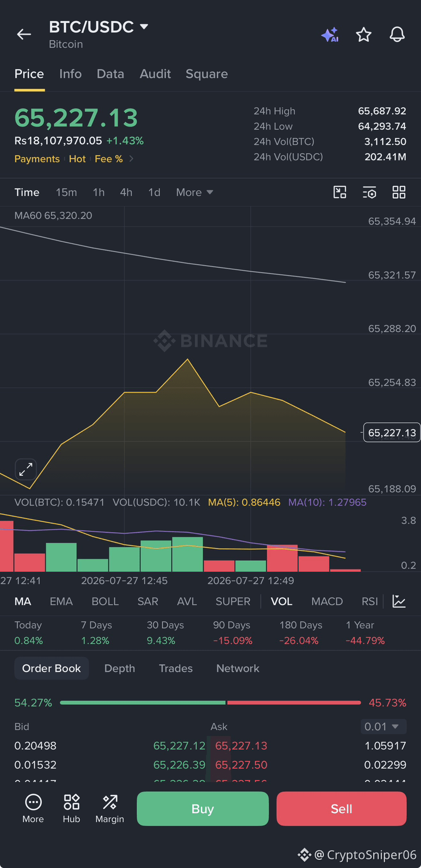Open the More timeframes dropdown
Viewport: 421px width, 868px height.
(x=195, y=192)
